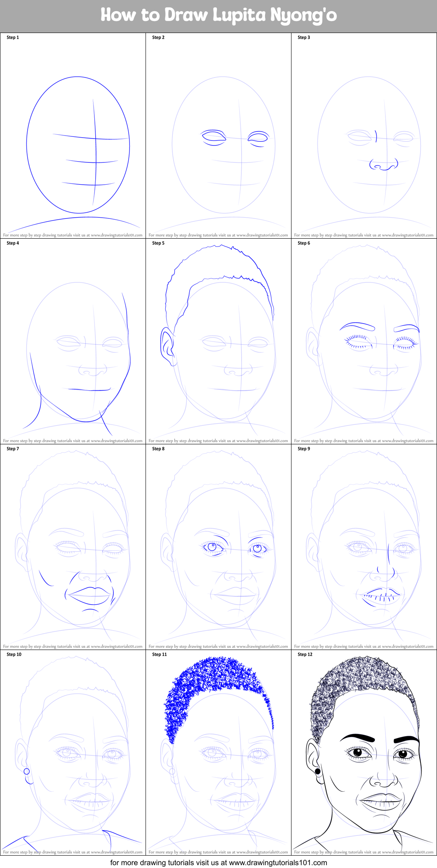Select the Step 10 earring drawing panel
Viewport: 437px width, 868px height.
point(73,753)
